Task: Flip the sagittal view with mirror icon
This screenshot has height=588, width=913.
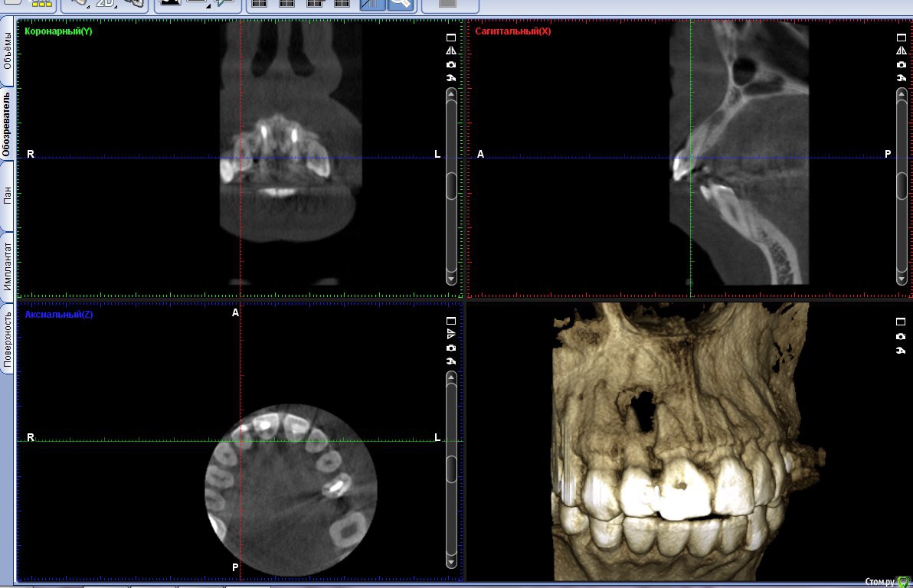Action: (x=901, y=51)
